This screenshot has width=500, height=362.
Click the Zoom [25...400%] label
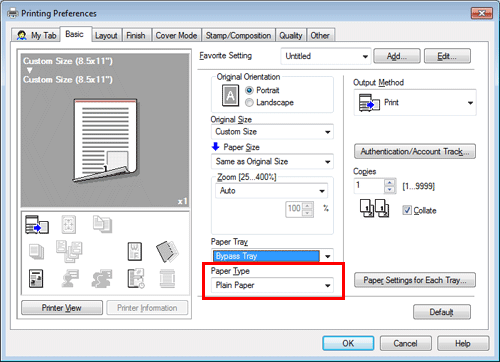(x=247, y=177)
